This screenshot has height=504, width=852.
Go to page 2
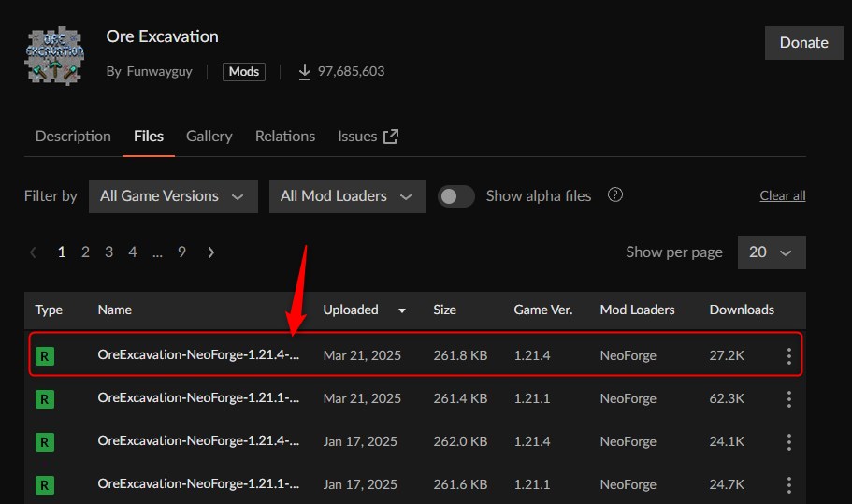click(85, 252)
